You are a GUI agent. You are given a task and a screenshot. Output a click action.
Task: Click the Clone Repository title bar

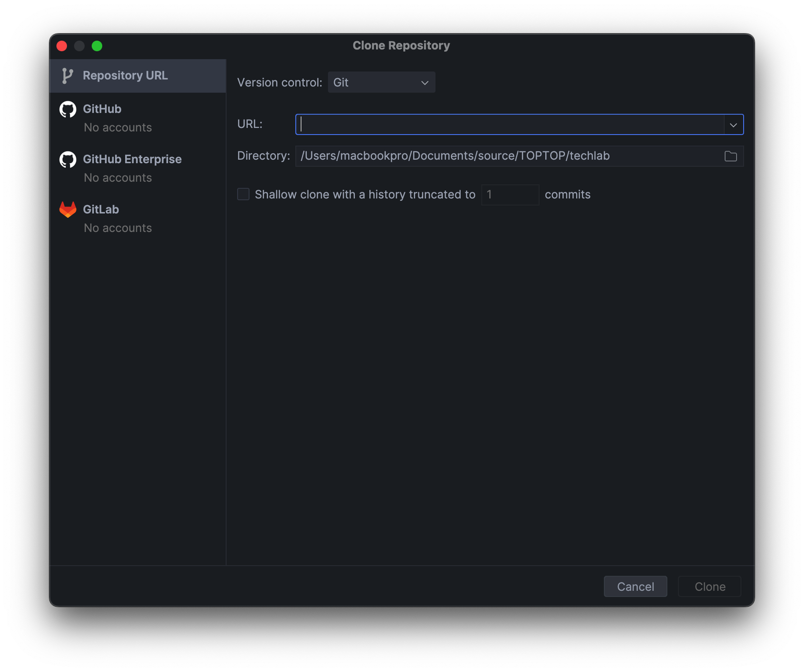coord(401,46)
